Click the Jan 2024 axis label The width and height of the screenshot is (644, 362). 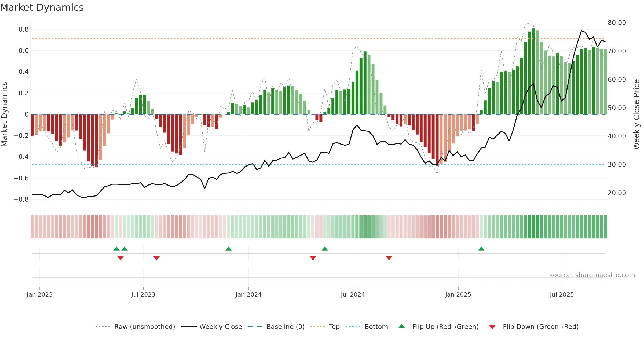pos(249,294)
